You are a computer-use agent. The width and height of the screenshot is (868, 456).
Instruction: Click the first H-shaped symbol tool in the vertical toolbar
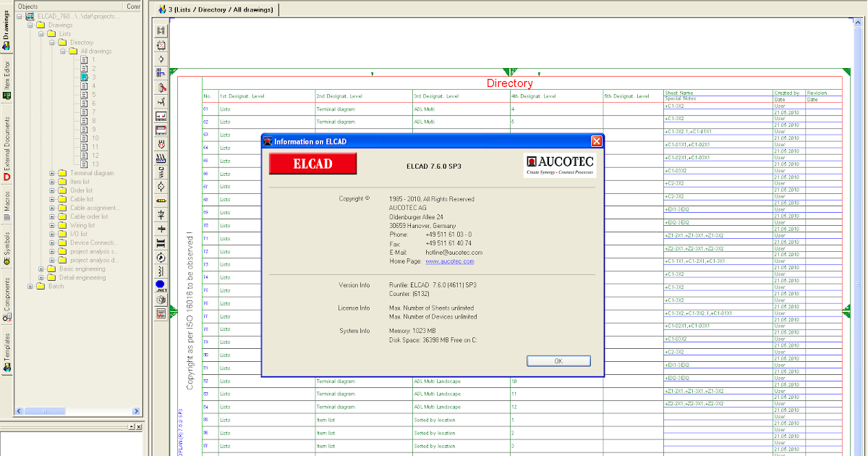click(x=161, y=30)
